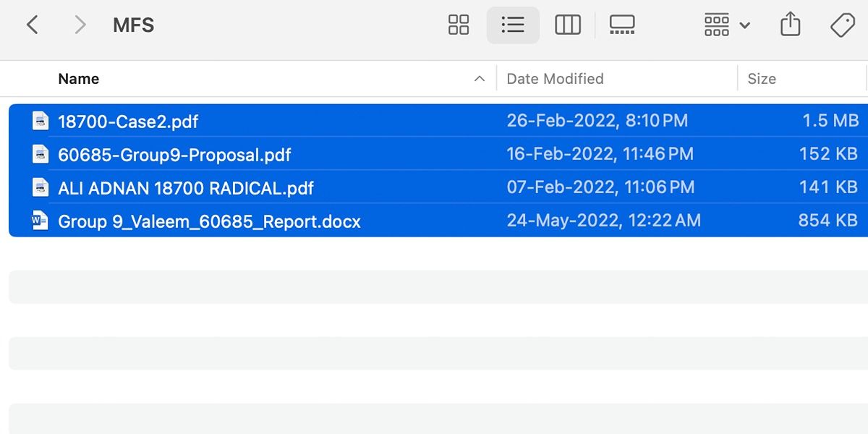Click the highlighted list view toggle
868x434 pixels.
513,24
